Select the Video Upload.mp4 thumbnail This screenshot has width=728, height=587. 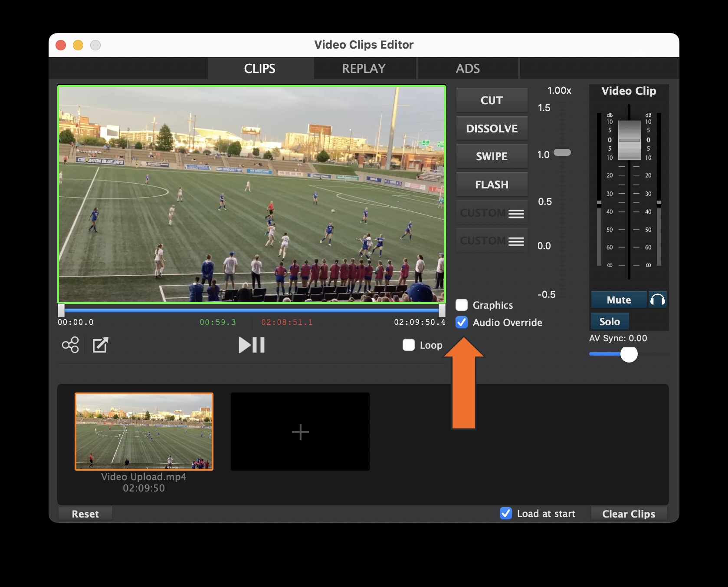144,432
